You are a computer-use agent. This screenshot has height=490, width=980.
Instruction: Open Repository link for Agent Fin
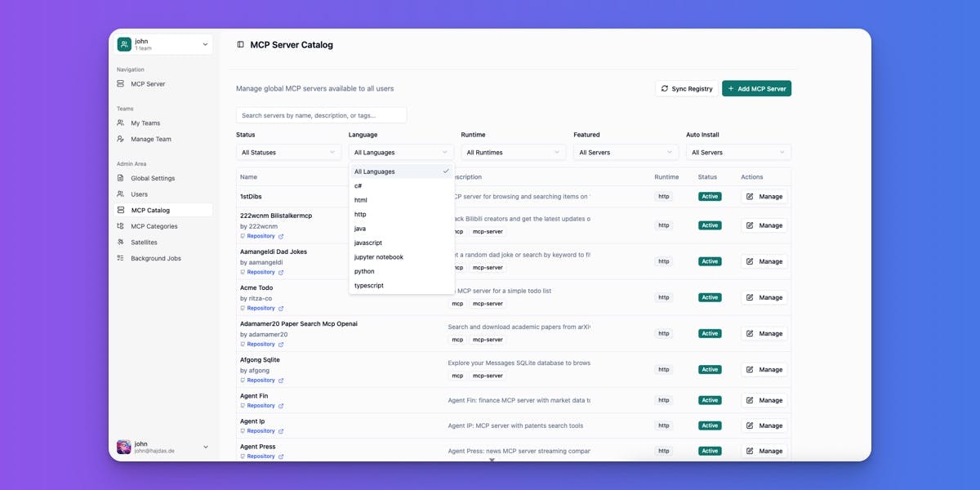click(x=262, y=405)
